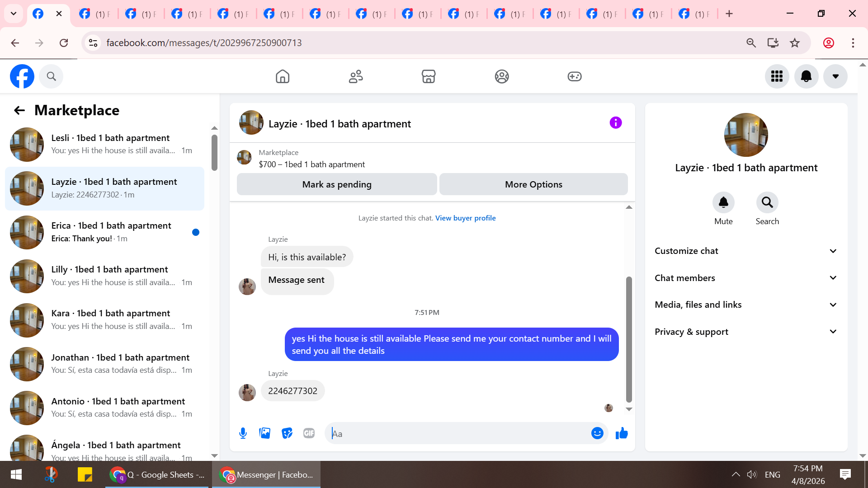Mute this Layzie conversation
This screenshot has width=868, height=488.
(723, 203)
